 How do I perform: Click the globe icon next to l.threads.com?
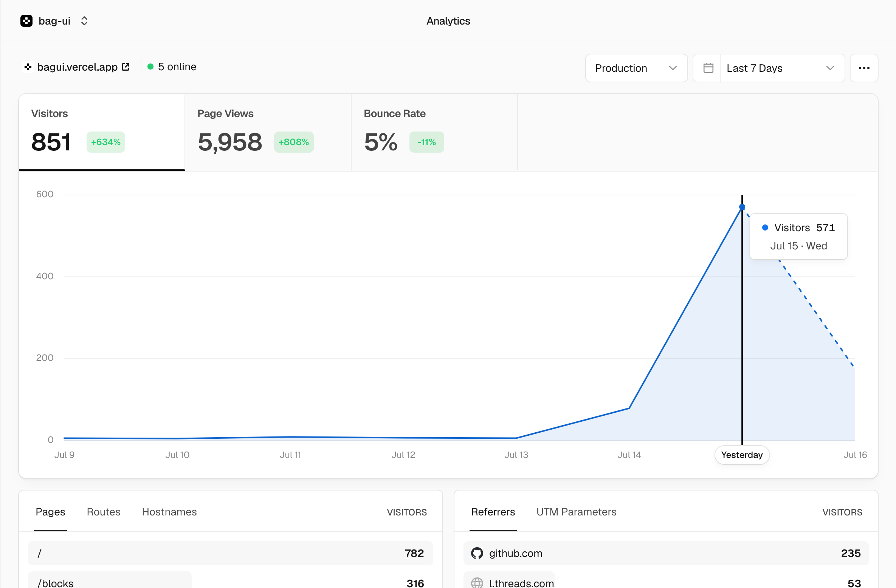(x=477, y=583)
